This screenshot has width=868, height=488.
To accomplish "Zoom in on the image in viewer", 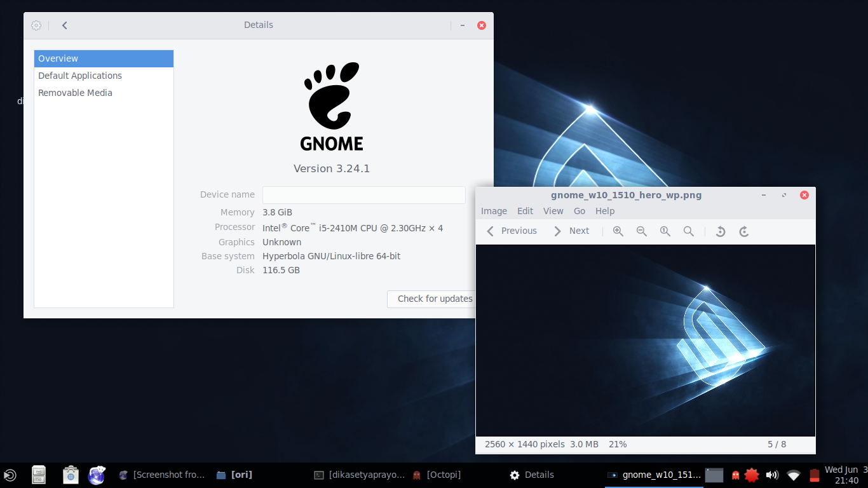I will [x=618, y=231].
